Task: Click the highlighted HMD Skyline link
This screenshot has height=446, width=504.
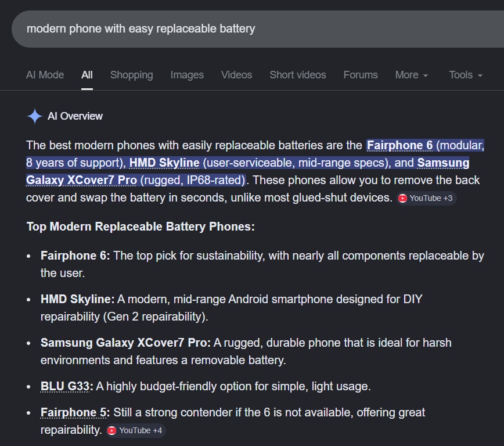Action: (164, 163)
